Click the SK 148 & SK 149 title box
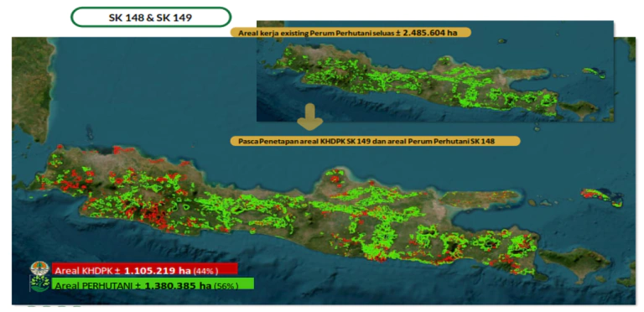 pyautogui.click(x=151, y=18)
